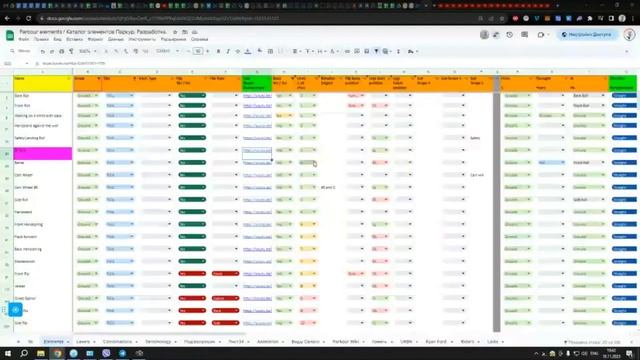Open the filter on the Group header
This screenshot has width=640, height=360.
pyautogui.click(x=98, y=78)
